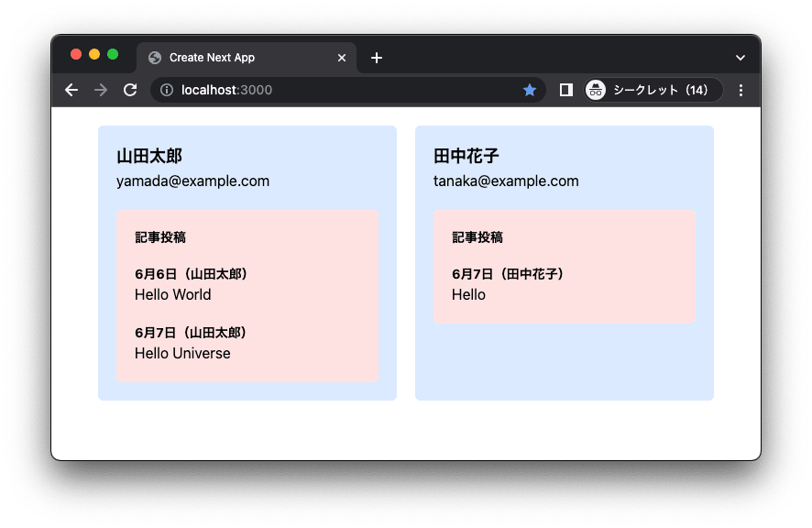Click the Hello Universe post text
This screenshot has height=528, width=812.
pyautogui.click(x=182, y=354)
